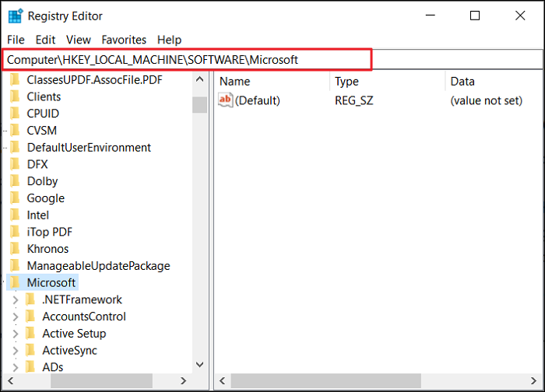Click the (Default) string value icon
The width and height of the screenshot is (545, 392).
coord(226,100)
